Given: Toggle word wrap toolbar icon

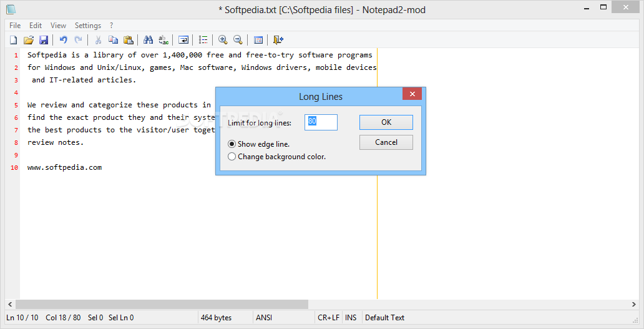Looking at the screenshot, I should click(183, 40).
